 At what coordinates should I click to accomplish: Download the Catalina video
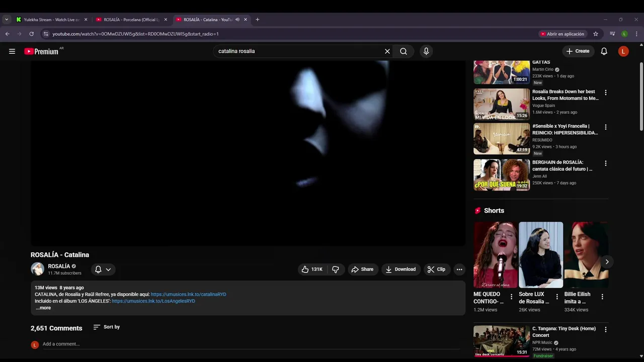400,269
